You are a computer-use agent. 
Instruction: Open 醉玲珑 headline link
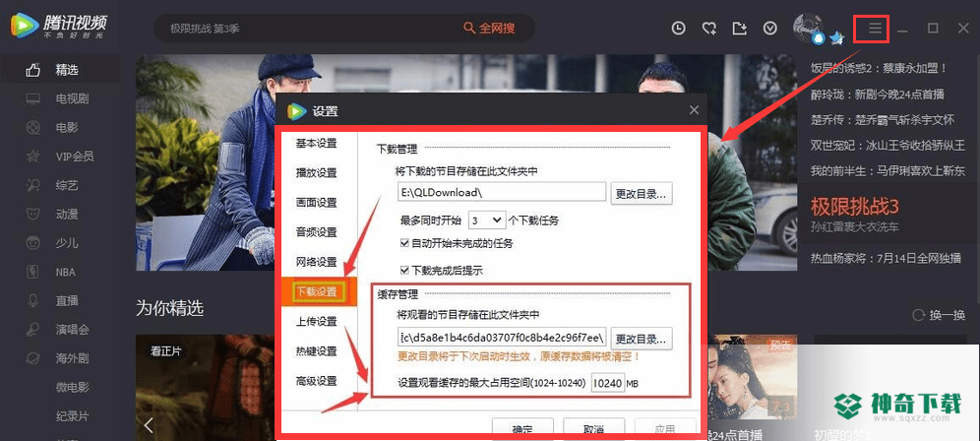click(877, 94)
